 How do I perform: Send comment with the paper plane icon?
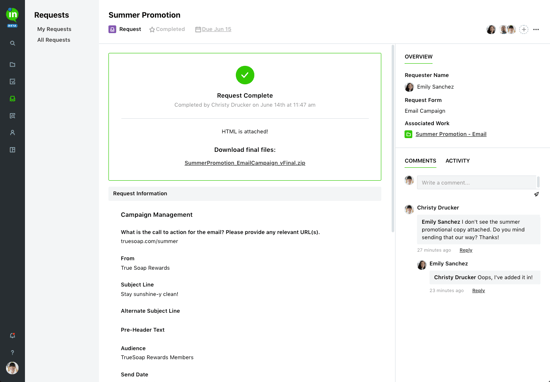click(536, 194)
